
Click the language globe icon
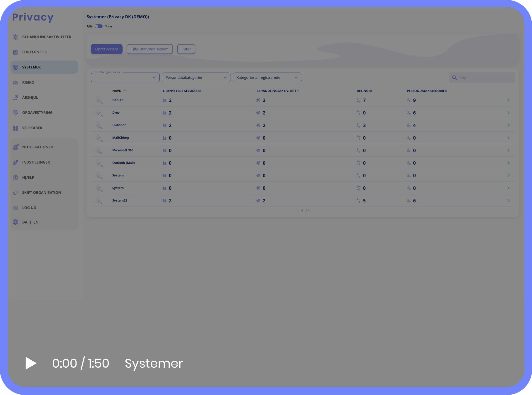(16, 222)
